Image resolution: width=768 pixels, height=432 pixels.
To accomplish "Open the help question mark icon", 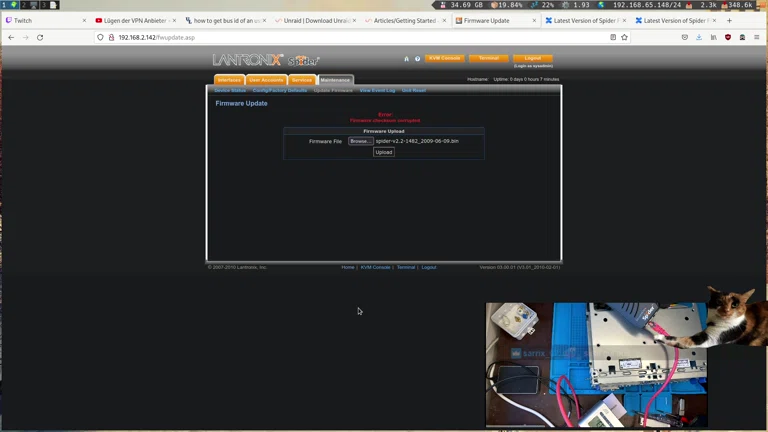I will point(417,58).
